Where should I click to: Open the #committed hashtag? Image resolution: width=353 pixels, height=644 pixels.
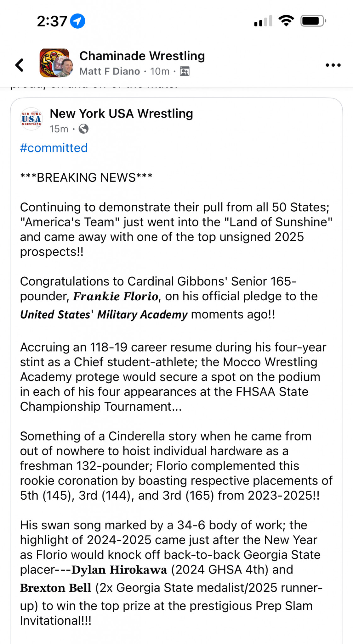click(x=54, y=148)
